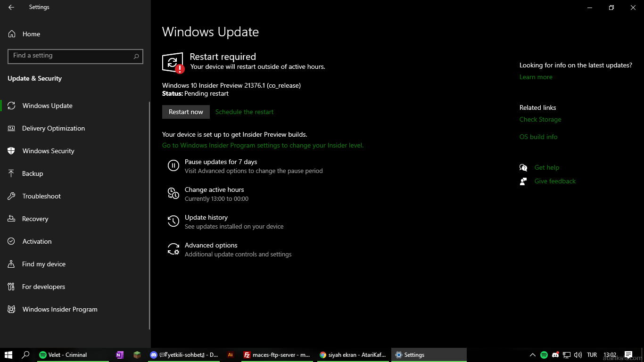
Task: Focus the Find a setting search box
Action: point(75,56)
